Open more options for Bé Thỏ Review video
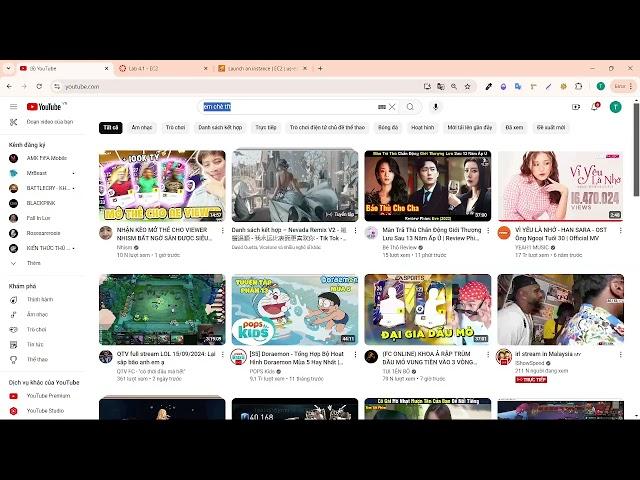This screenshot has width=640, height=480. [x=488, y=231]
